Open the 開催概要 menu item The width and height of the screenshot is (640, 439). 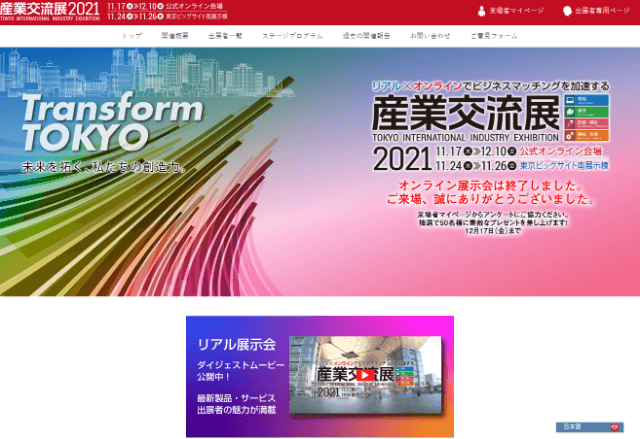coord(175,36)
